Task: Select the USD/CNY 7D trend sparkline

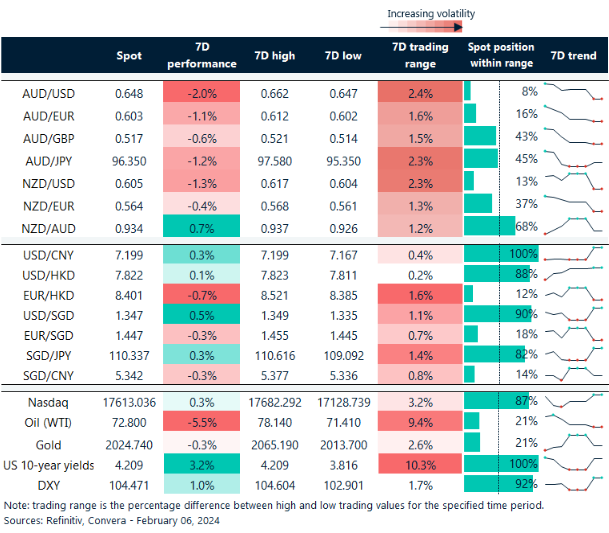Action: pyautogui.click(x=573, y=253)
